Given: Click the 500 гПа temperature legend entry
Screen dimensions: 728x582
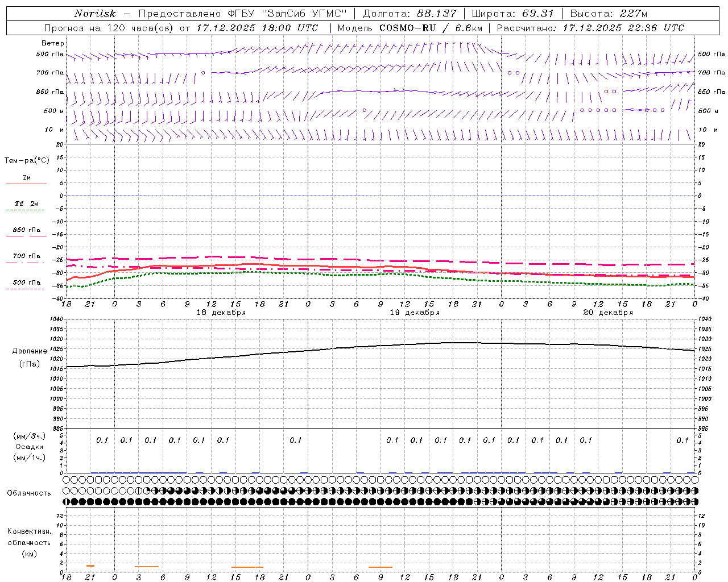Looking at the screenshot, I should click(x=27, y=282).
